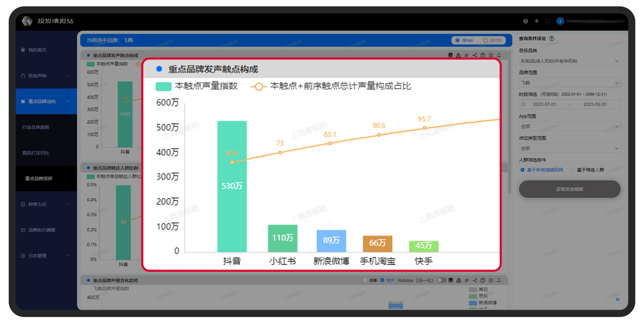This screenshot has height=323, width=644.
Task: Pin the 重点品牌发声触点构成 panel
Action: pyautogui.click(x=467, y=55)
